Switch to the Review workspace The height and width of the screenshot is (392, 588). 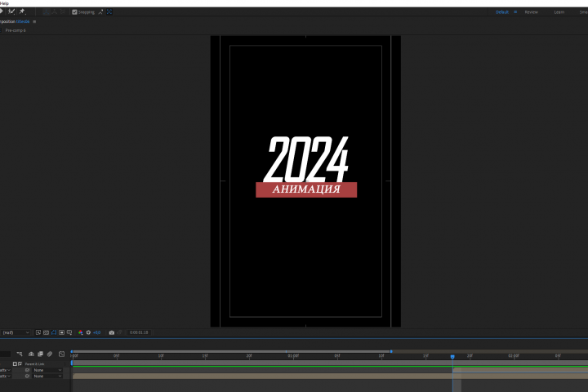pos(531,12)
